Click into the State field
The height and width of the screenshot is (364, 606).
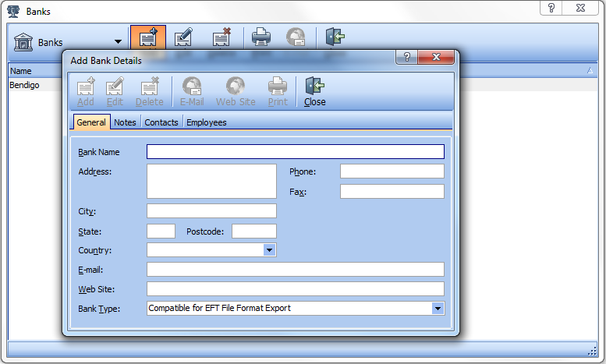tap(161, 231)
